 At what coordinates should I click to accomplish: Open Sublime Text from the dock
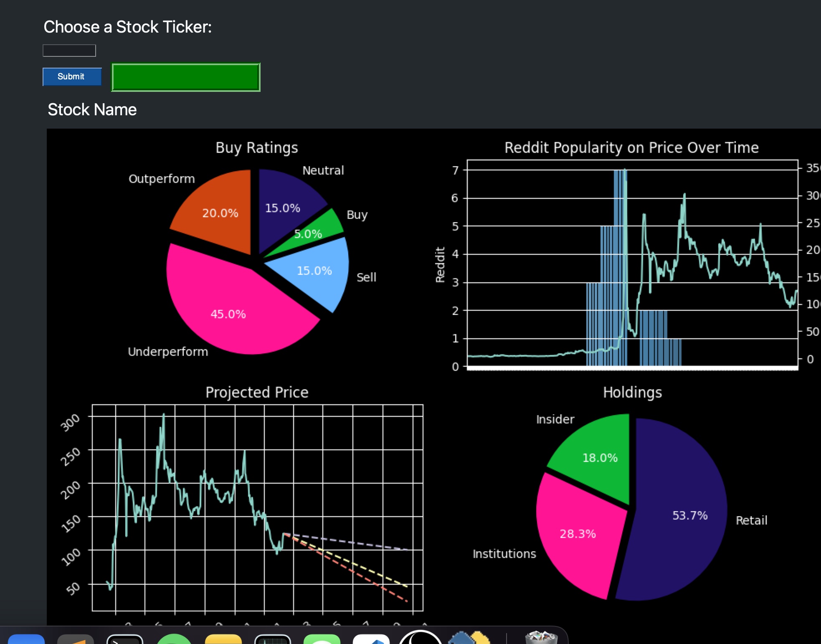[x=75, y=639]
